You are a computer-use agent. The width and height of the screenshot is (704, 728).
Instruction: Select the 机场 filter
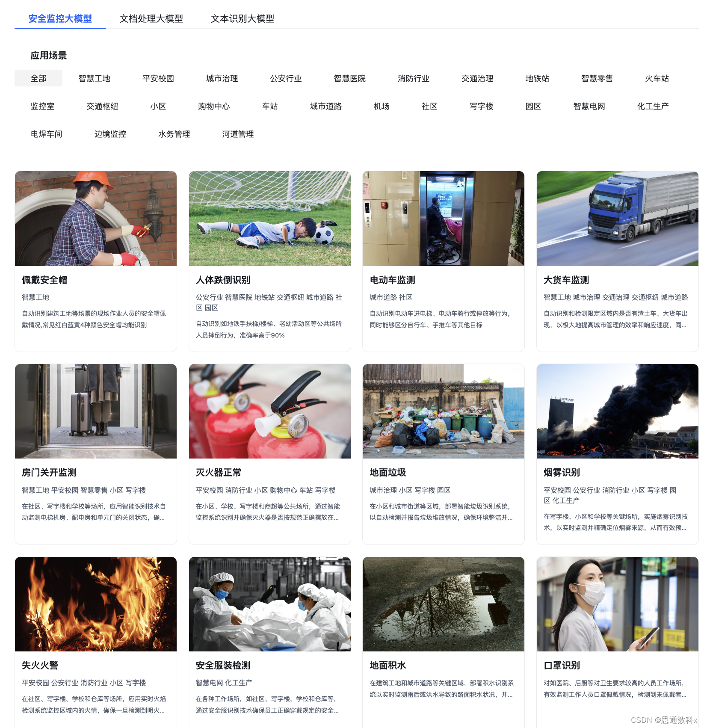382,106
